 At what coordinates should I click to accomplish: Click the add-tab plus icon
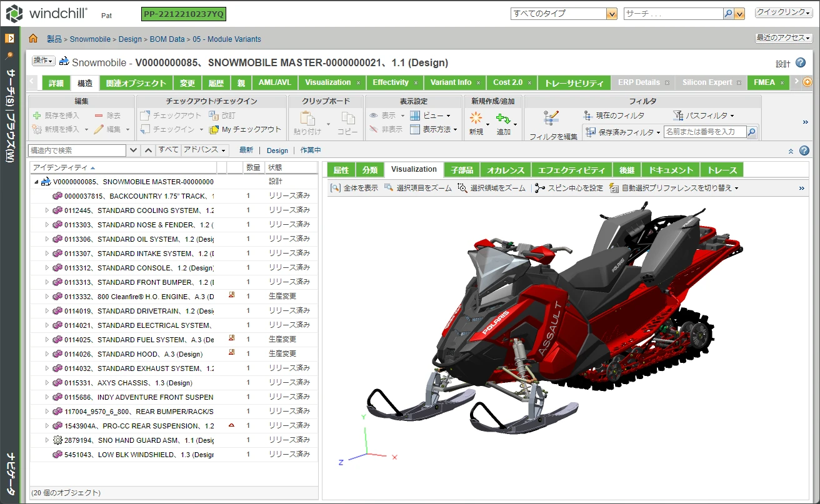pyautogui.click(x=807, y=82)
